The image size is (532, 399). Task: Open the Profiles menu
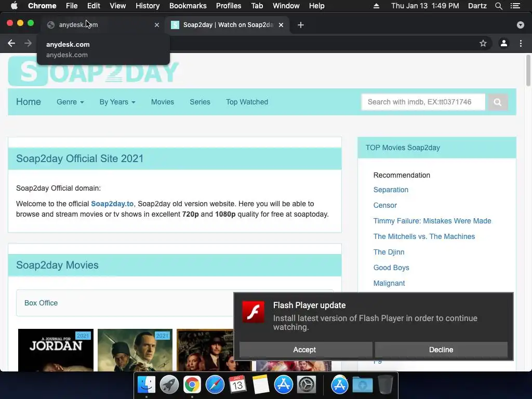pos(229,6)
